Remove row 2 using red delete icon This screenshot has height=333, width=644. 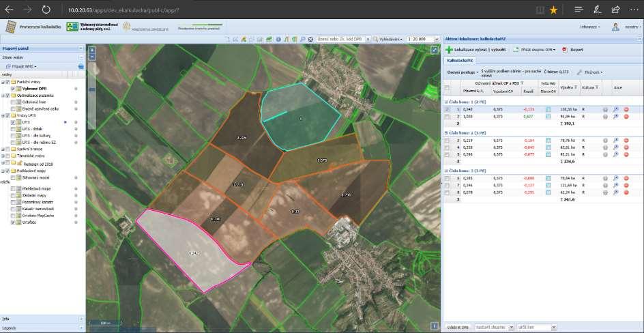click(x=626, y=117)
